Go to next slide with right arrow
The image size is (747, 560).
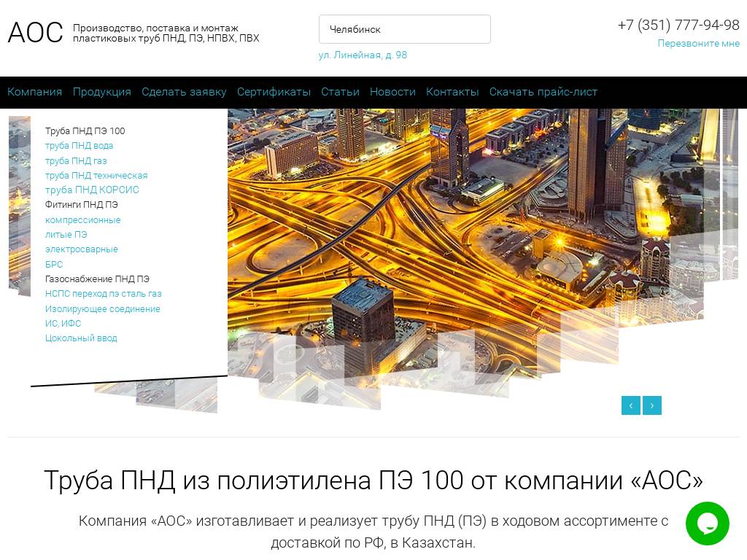click(651, 405)
